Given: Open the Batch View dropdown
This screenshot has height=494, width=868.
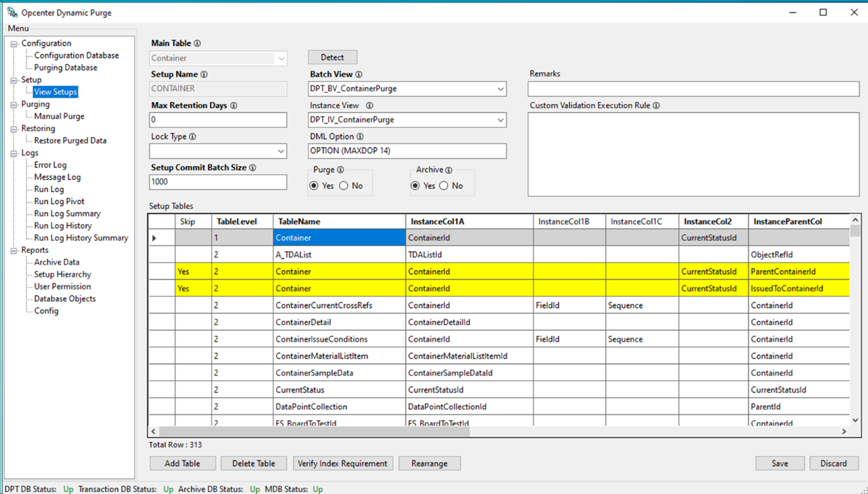Looking at the screenshot, I should [x=500, y=89].
